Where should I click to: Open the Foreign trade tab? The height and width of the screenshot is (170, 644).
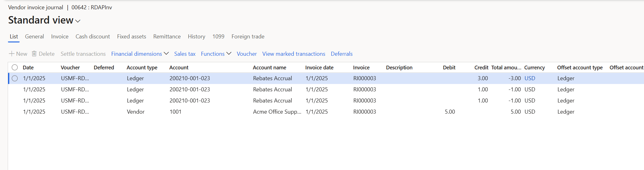point(248,37)
